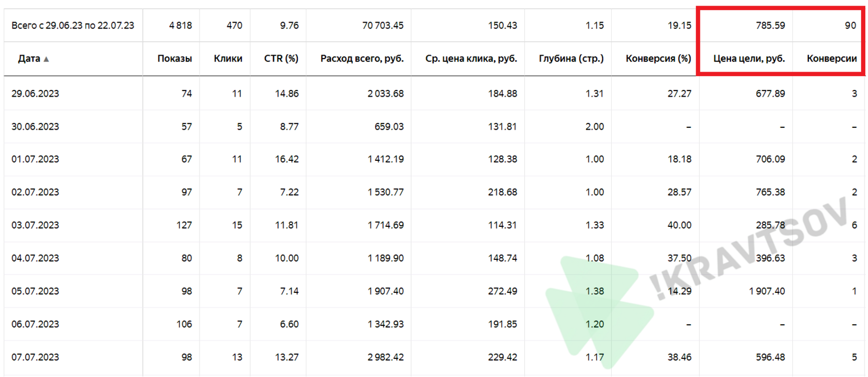Image resolution: width=868 pixels, height=377 pixels.
Task: Click the 05.07.2023 date cell
Action: point(35,291)
